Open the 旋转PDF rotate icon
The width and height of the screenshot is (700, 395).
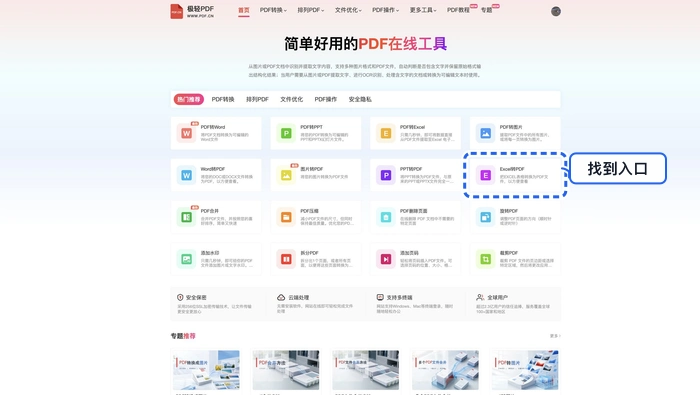pos(485,217)
